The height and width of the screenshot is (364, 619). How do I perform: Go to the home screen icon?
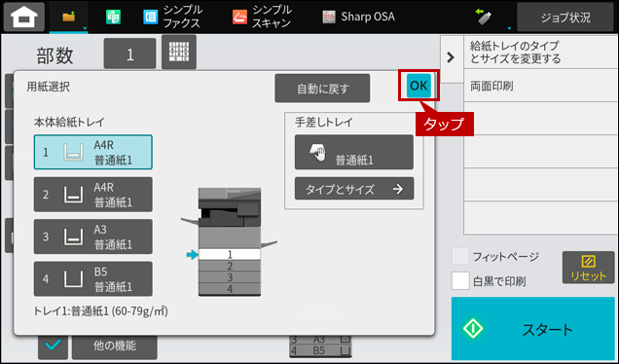coord(24,17)
